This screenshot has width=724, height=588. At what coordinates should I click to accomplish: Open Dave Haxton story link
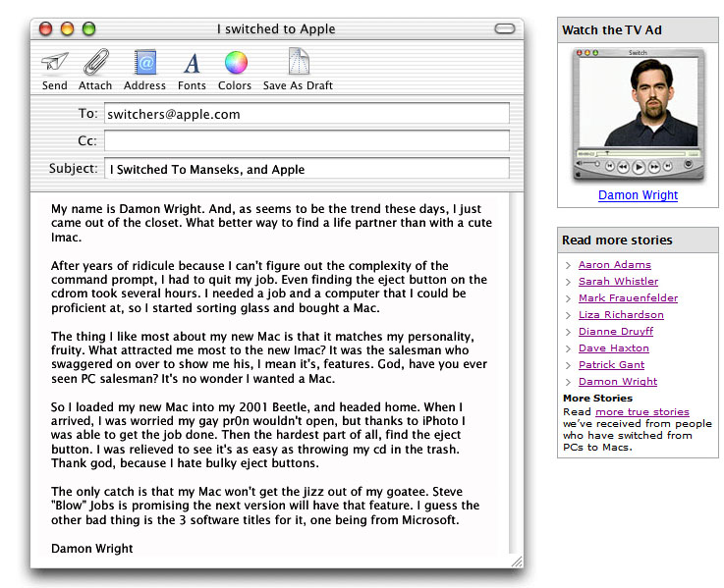coord(614,348)
